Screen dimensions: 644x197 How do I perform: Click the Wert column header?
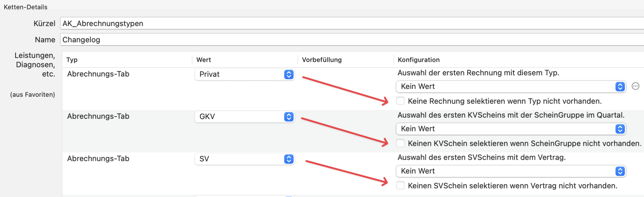[x=203, y=60]
